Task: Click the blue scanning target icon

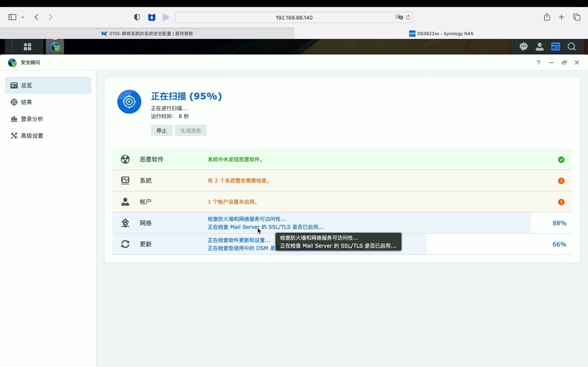Action: [129, 102]
